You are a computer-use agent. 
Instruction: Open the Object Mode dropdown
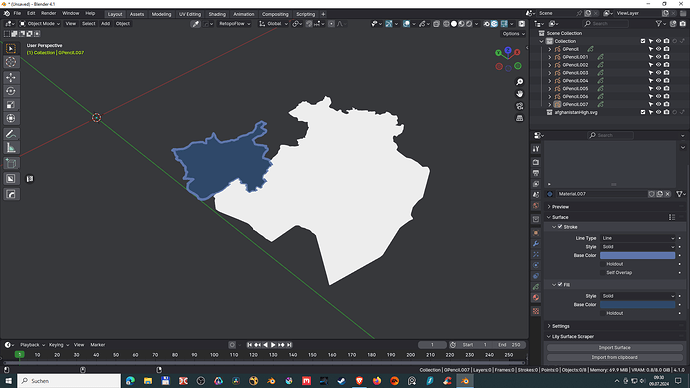point(40,24)
